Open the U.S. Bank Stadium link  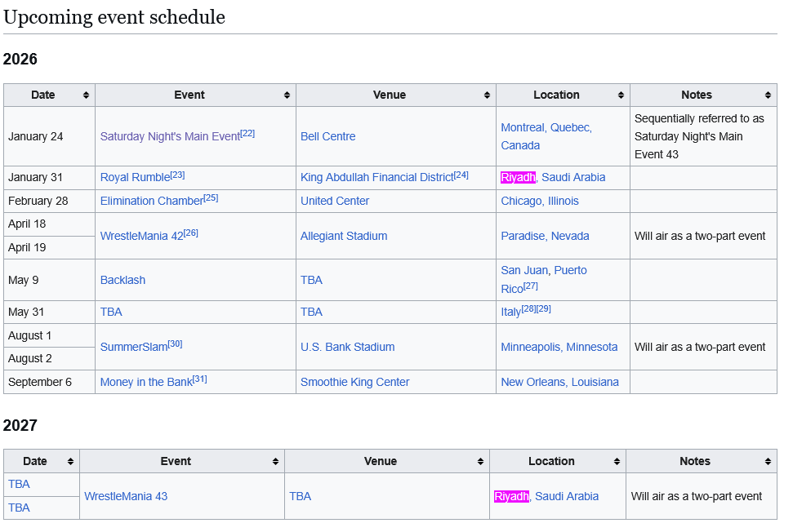pos(347,347)
